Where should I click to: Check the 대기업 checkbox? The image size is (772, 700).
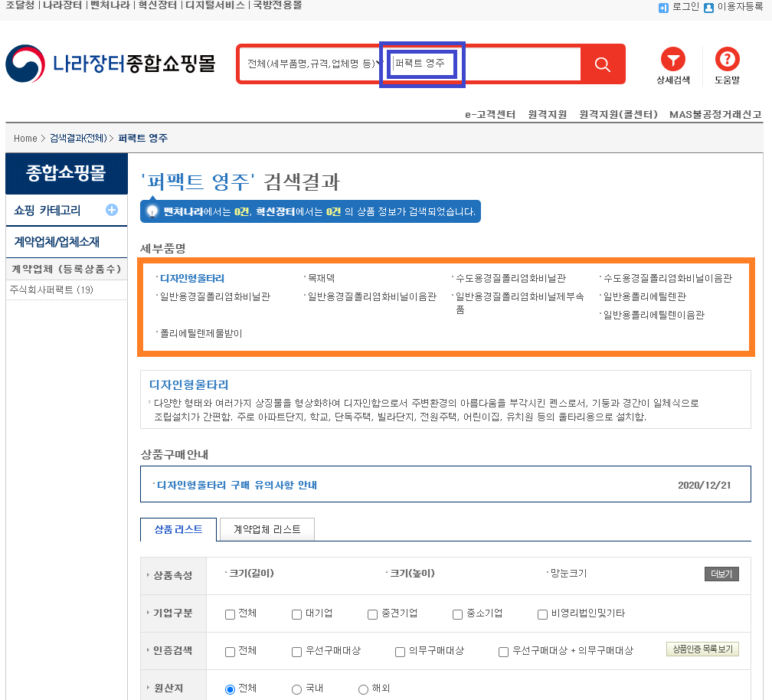point(297,614)
